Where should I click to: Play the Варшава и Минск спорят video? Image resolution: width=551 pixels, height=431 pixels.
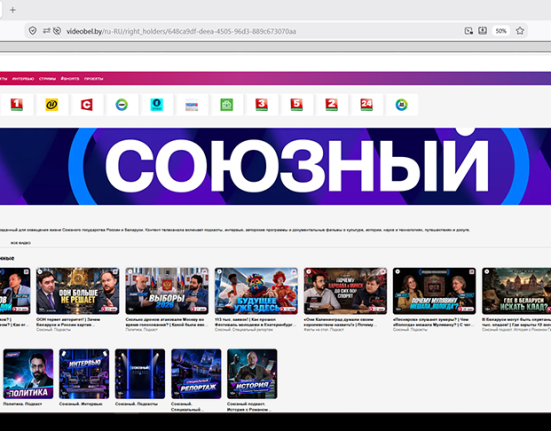[345, 291]
